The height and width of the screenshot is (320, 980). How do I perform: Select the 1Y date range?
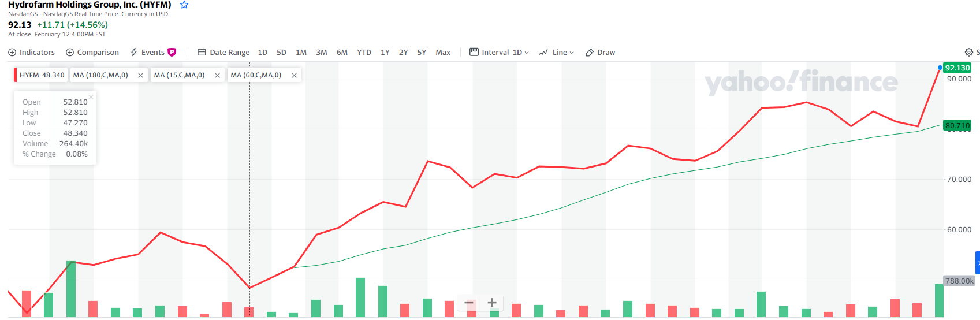click(x=385, y=52)
